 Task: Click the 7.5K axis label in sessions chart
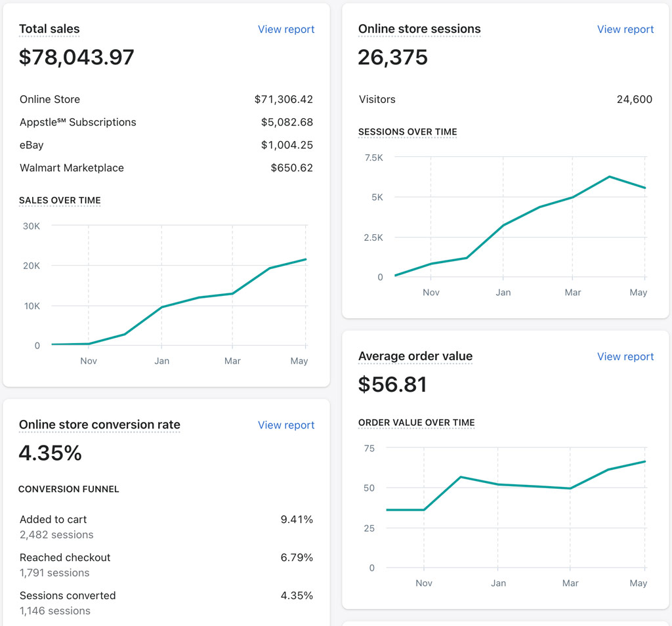coord(373,157)
